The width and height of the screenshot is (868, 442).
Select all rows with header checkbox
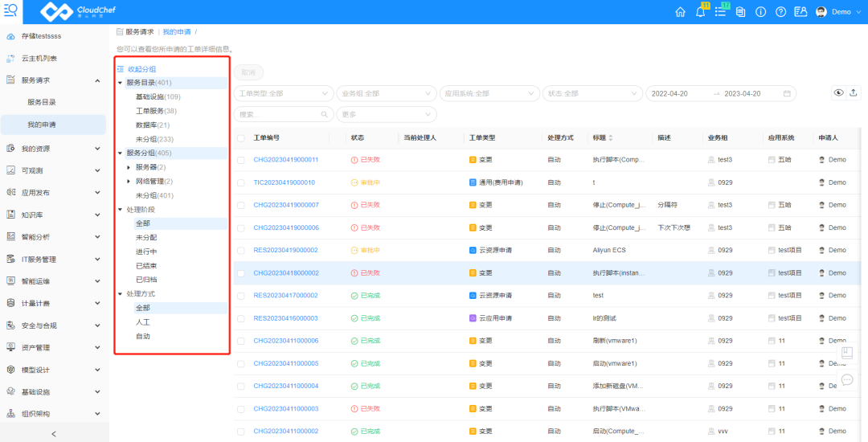(241, 138)
